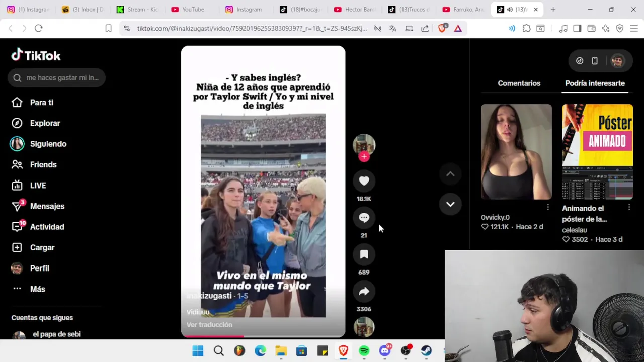Go to the next video with the down chevron

click(450, 204)
